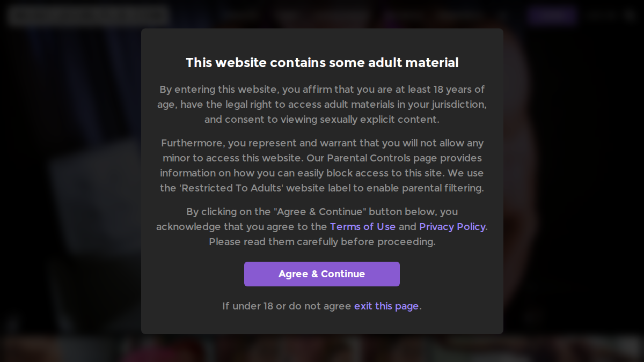Click the Agree & Continue button
This screenshot has height=362, width=644.
[x=322, y=274]
